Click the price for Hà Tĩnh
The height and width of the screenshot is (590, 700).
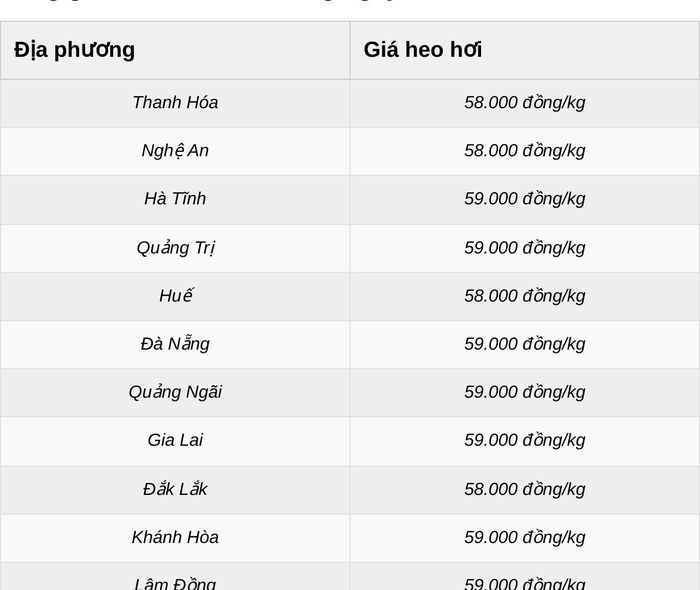point(525,199)
